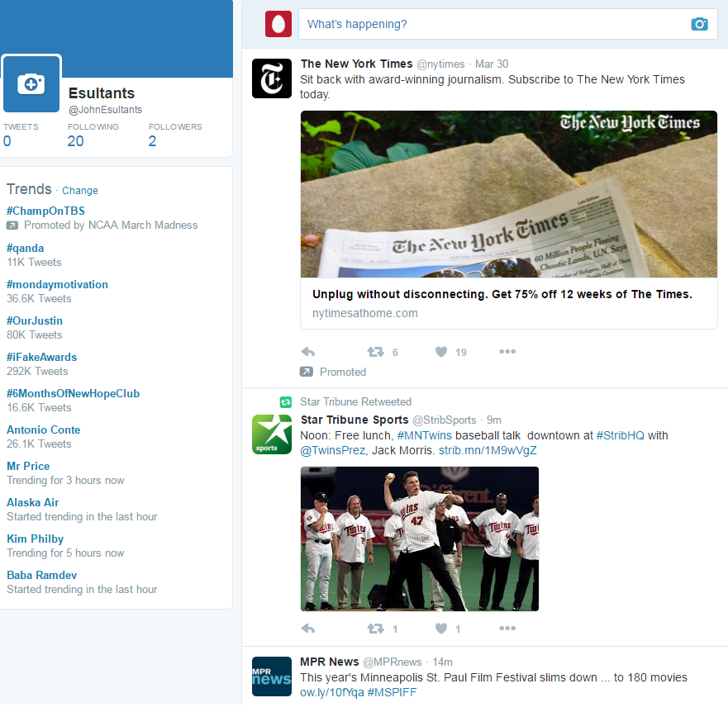The image size is (728, 712).
Task: Open the #iFakeAwards trend
Action: (x=42, y=357)
